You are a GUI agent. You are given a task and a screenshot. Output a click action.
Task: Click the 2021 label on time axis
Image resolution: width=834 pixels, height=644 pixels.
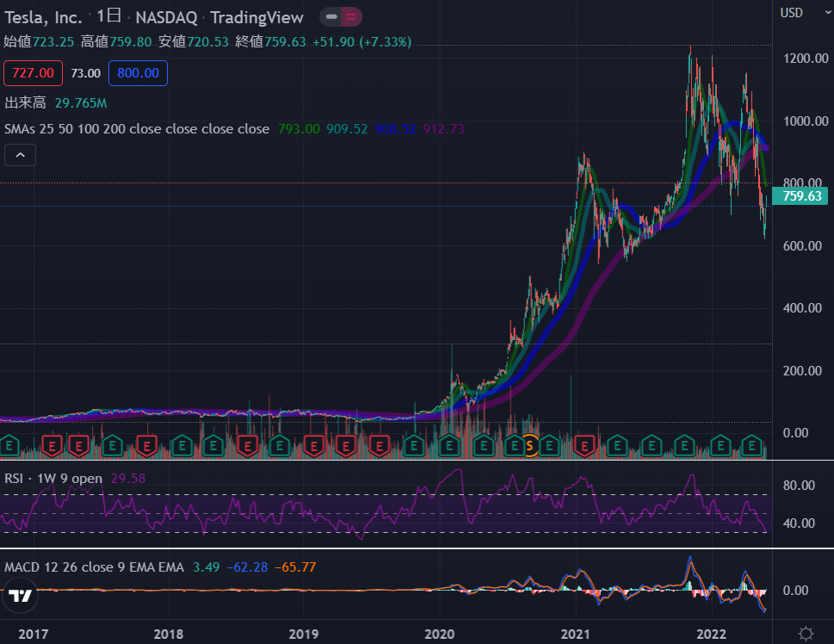tap(575, 634)
